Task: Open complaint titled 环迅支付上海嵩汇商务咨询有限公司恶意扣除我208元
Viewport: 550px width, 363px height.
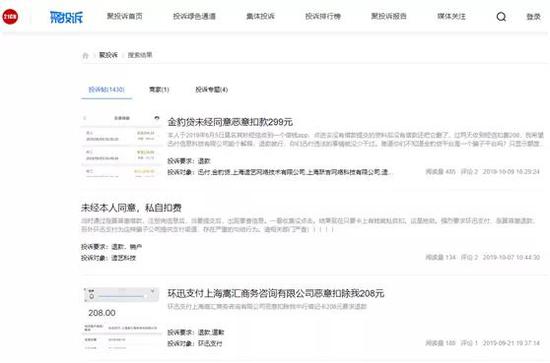Action: 276,293
